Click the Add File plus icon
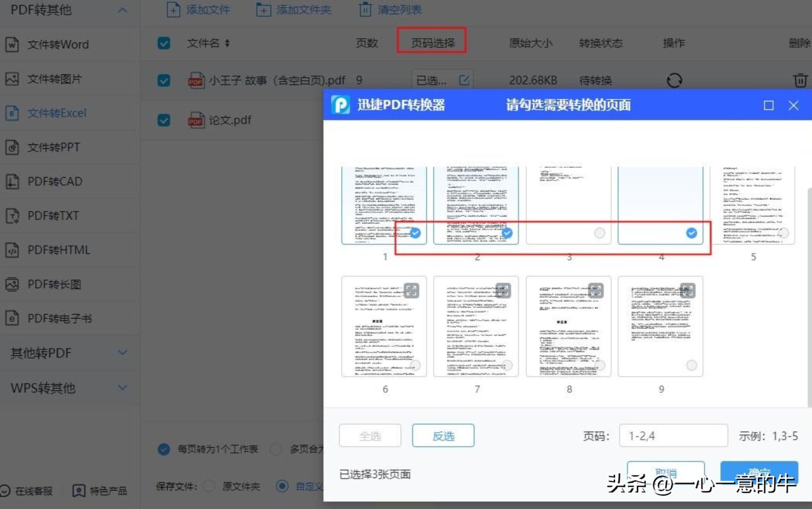The width and height of the screenshot is (812, 509). [173, 10]
